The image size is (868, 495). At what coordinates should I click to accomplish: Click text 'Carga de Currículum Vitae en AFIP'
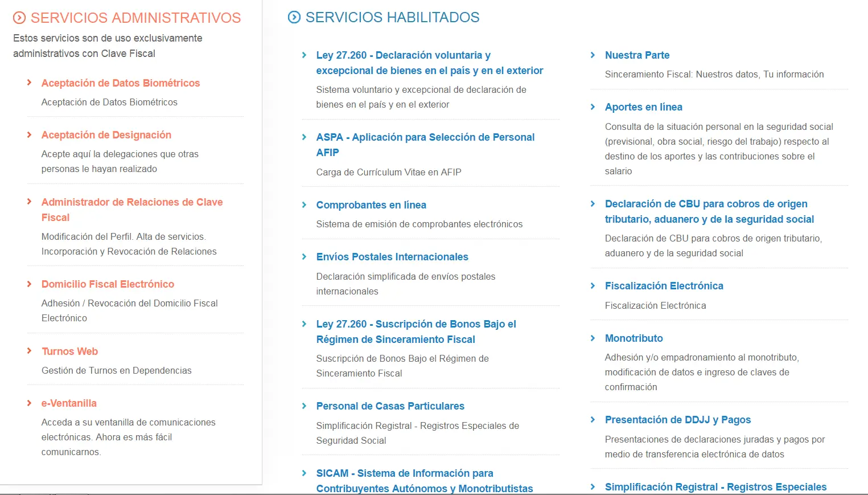[389, 172]
